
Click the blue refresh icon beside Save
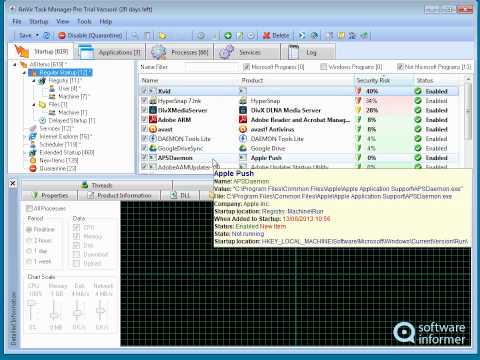tap(47, 35)
